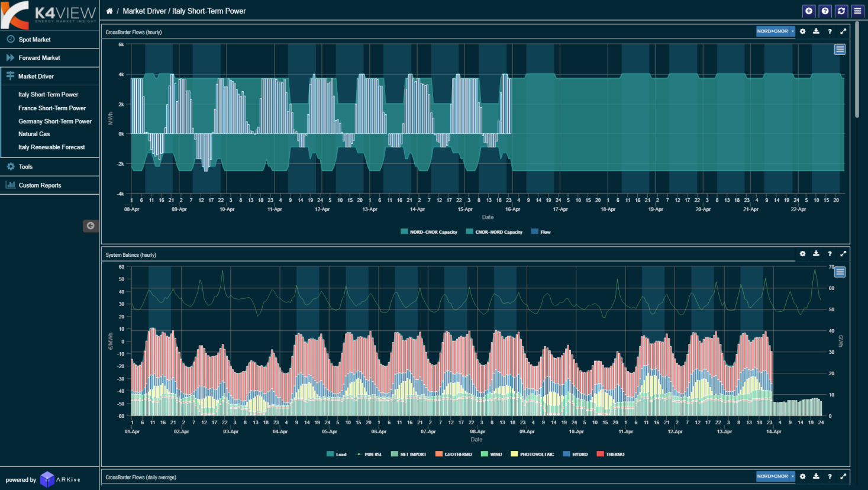
Task: Download CrossBorder Flows (hourly) chart data
Action: click(816, 31)
